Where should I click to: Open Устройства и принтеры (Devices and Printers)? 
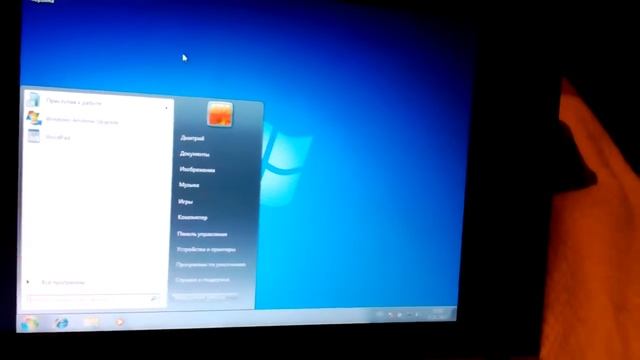206,249
